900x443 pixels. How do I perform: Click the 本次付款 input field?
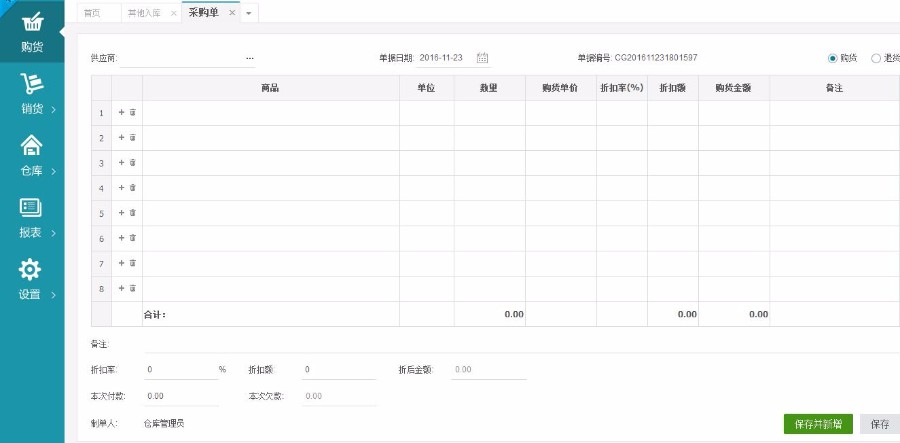click(x=181, y=397)
